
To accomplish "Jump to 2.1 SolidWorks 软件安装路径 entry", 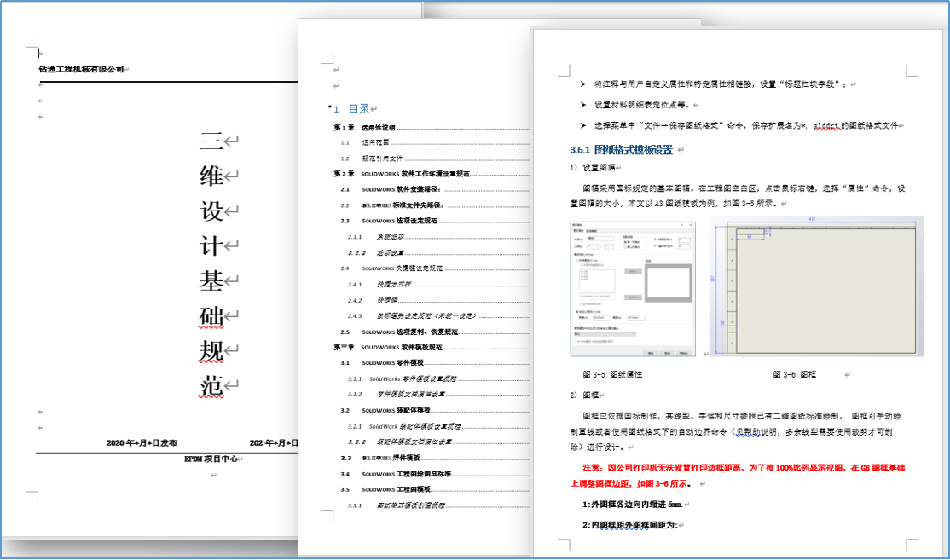I will [x=403, y=189].
